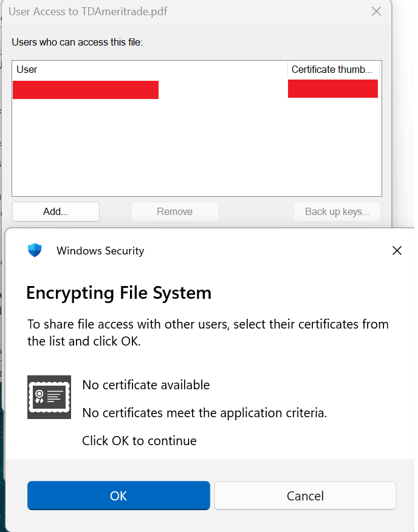Click the empty area of the users list
This screenshot has height=532, width=418.
pyautogui.click(x=197, y=148)
